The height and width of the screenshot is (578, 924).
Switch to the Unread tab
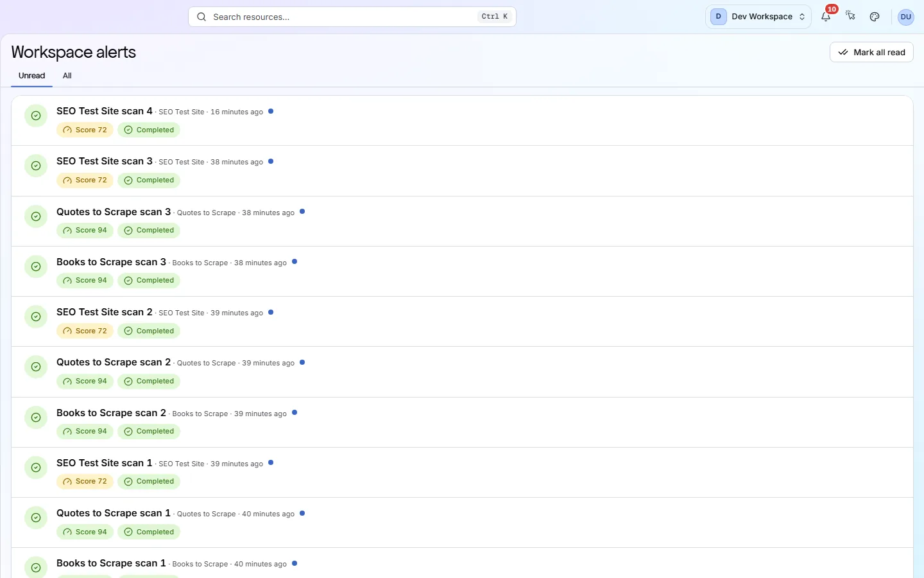click(x=31, y=76)
